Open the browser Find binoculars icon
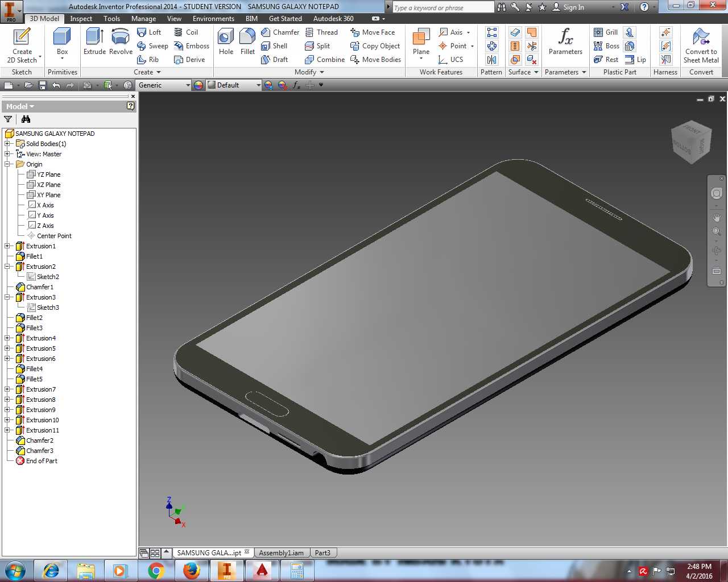 click(x=26, y=119)
